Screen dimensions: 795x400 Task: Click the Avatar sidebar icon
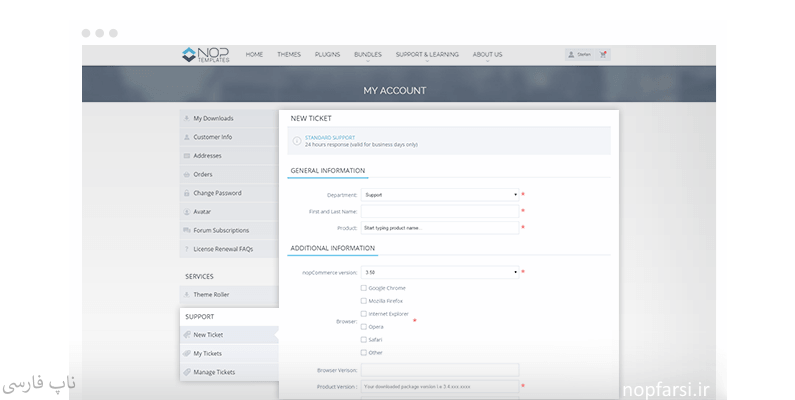tap(187, 211)
